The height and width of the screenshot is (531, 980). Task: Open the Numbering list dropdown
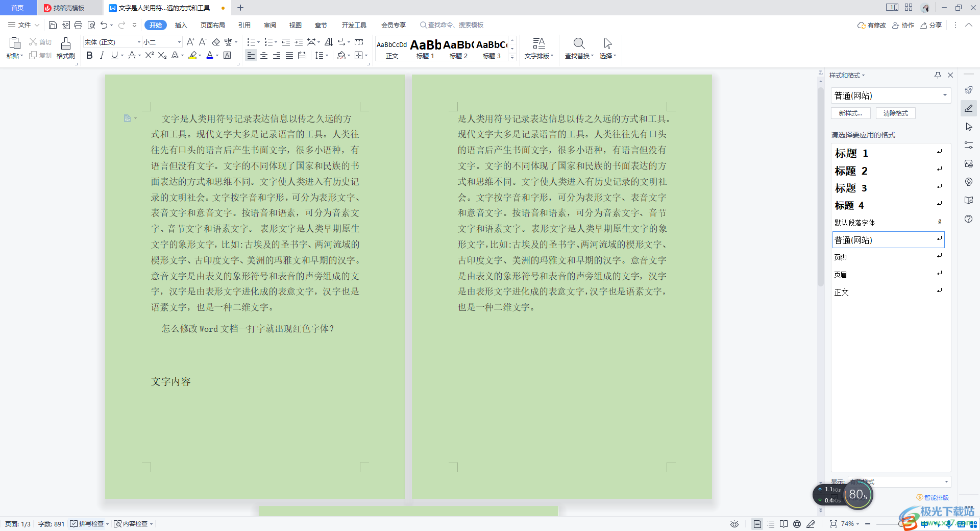pos(276,42)
